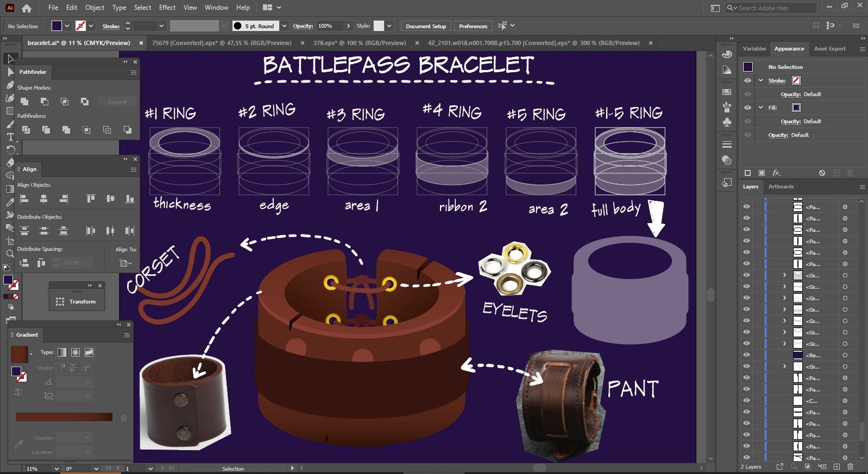The image size is (868, 474).
Task: Choose the Radial Gradient type icon
Action: point(76,352)
